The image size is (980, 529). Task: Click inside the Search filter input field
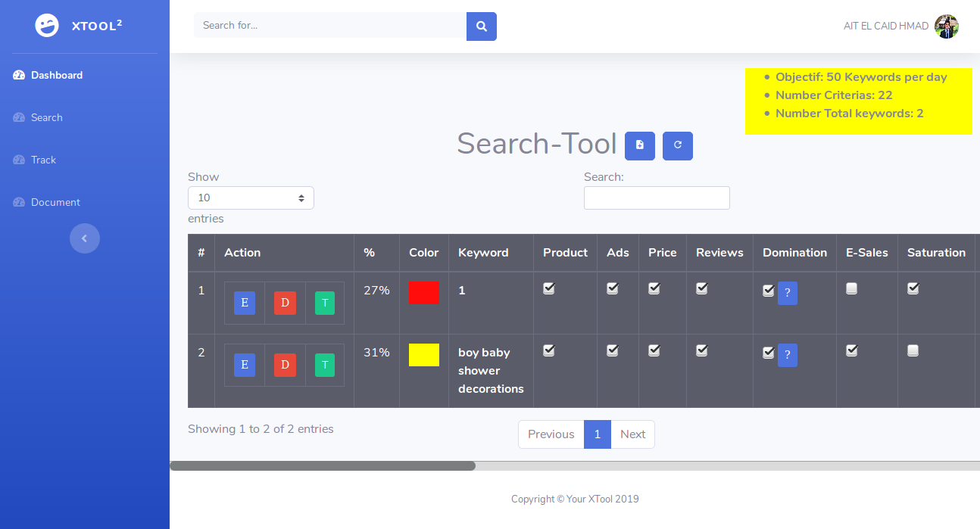656,198
